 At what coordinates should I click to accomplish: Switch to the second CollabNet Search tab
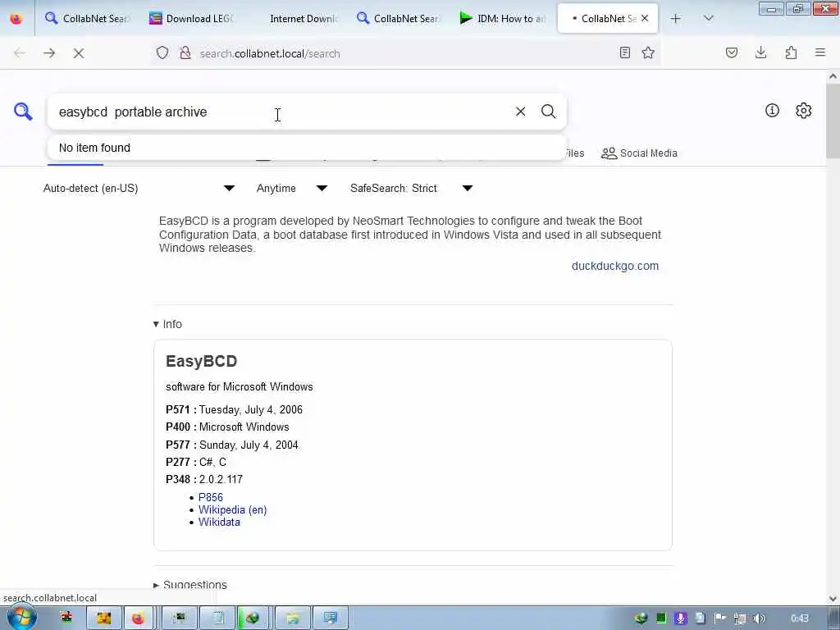tap(399, 19)
